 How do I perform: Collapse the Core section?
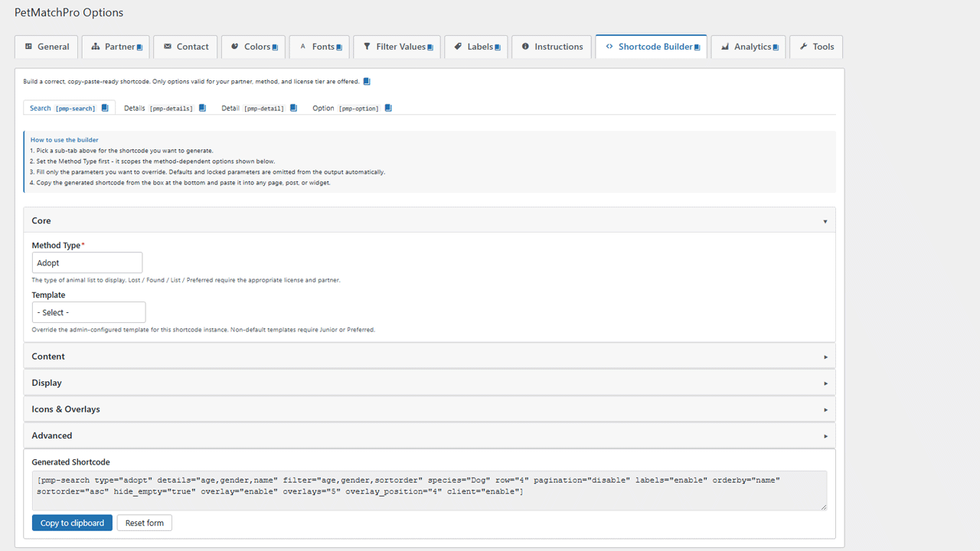pos(430,220)
